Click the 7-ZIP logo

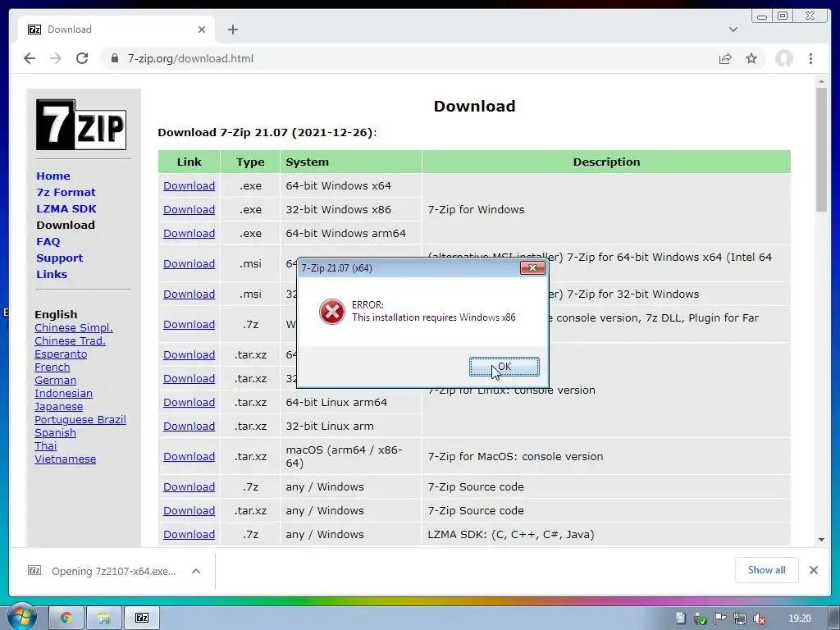[81, 125]
